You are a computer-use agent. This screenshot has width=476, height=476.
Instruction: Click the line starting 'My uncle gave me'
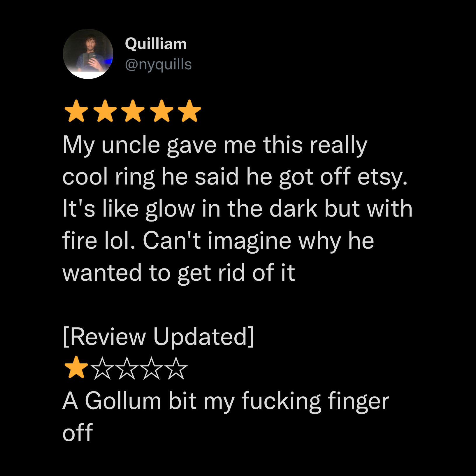click(215, 145)
